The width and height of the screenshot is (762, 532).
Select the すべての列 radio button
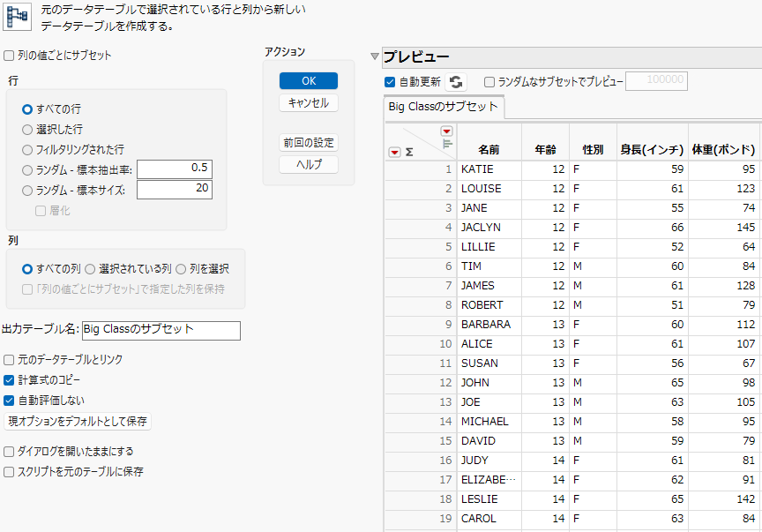tap(27, 269)
